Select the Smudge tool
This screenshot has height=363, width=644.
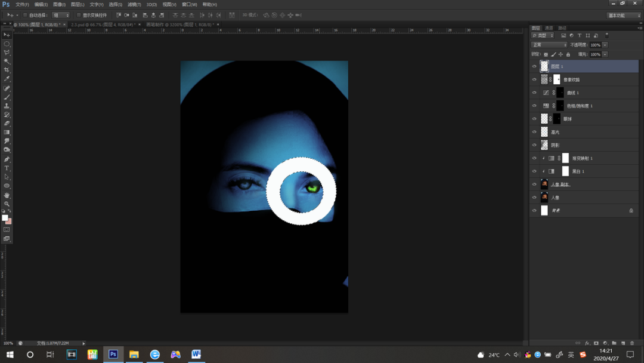tap(7, 141)
